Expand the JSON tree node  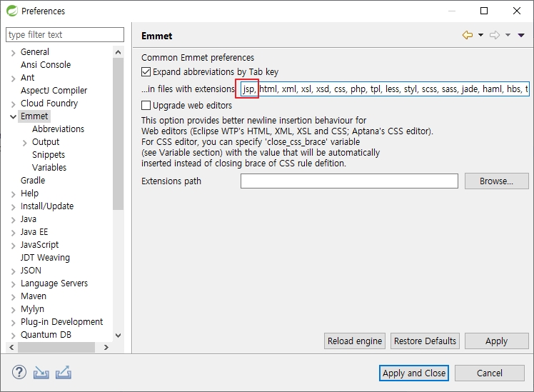pos(14,271)
